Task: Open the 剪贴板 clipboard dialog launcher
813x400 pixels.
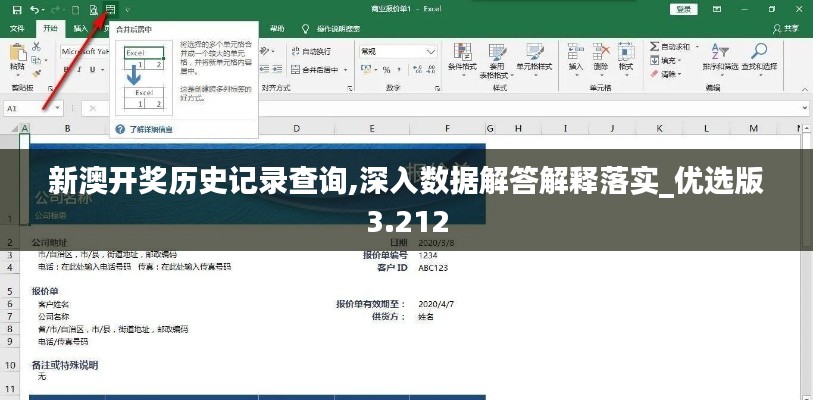Action: click(50, 88)
